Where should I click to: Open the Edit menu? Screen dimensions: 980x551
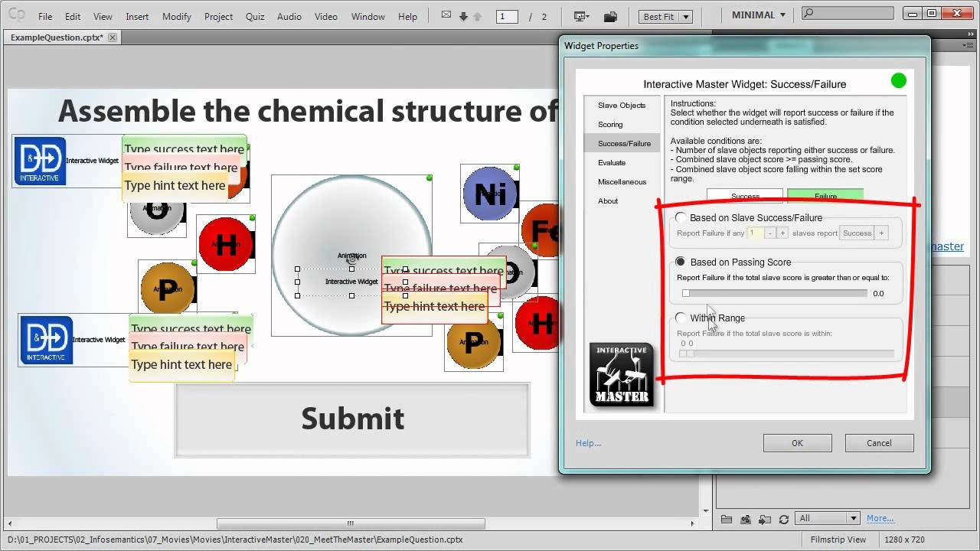click(x=73, y=16)
